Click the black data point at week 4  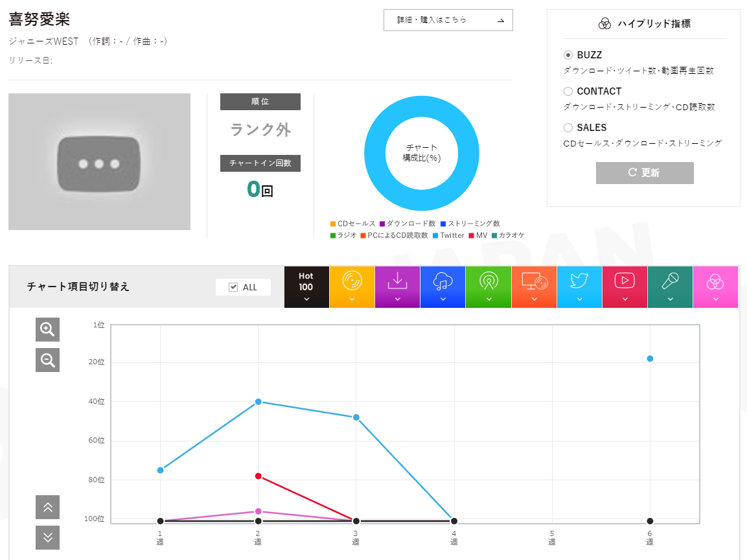tap(454, 521)
